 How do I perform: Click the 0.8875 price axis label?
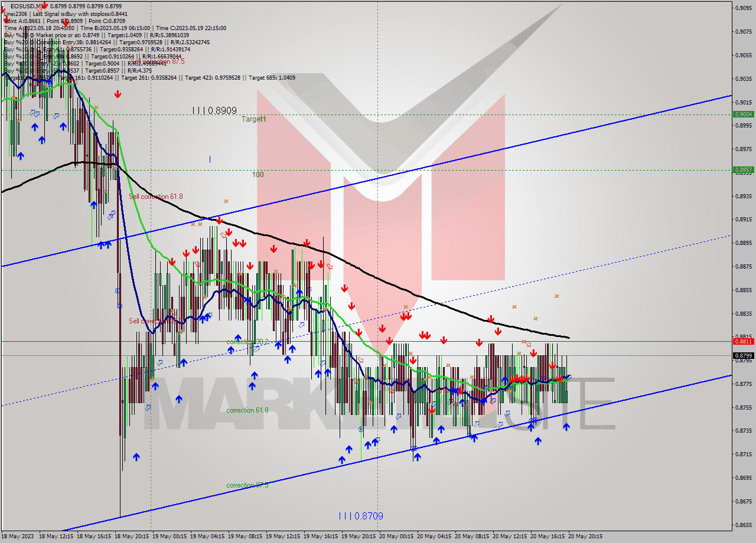pyautogui.click(x=742, y=267)
